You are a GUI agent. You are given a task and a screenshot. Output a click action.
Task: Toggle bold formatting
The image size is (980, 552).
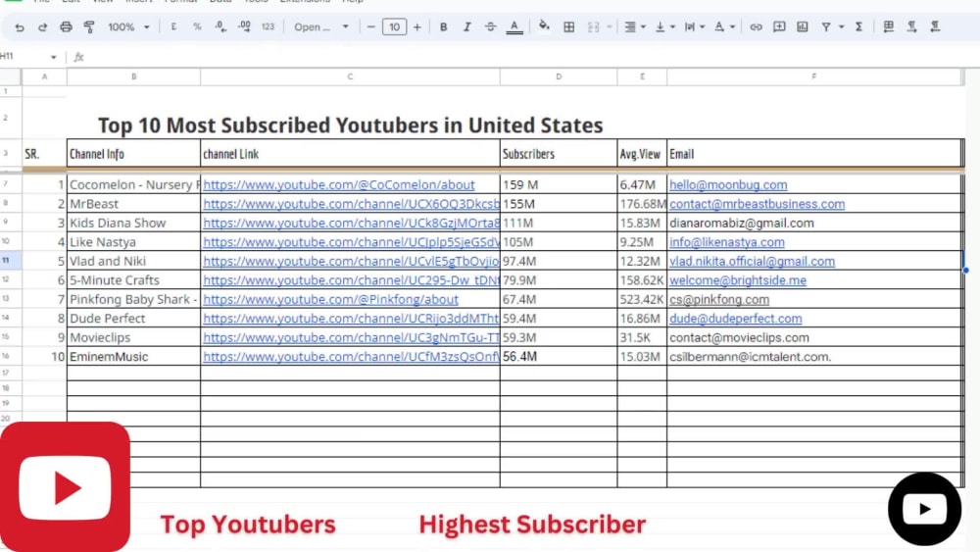click(443, 26)
